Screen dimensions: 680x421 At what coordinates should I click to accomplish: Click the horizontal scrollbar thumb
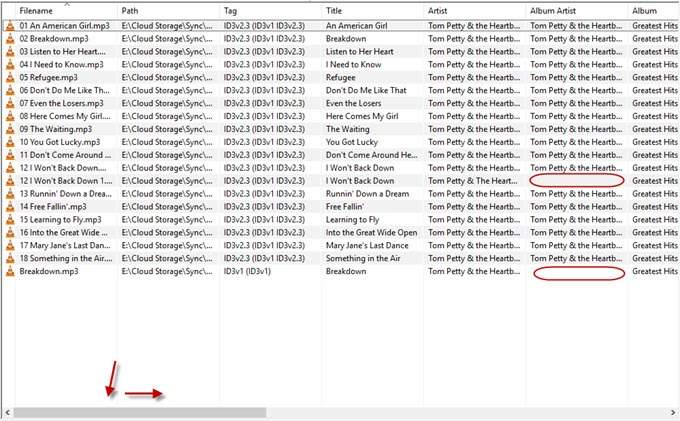click(x=140, y=412)
